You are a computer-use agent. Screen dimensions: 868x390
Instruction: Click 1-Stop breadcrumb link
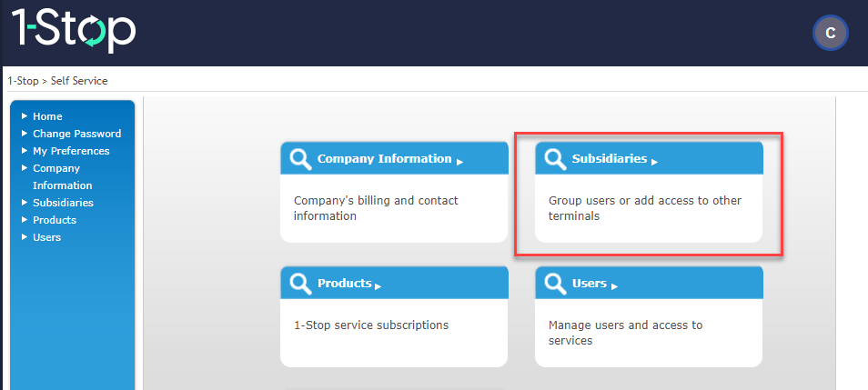(x=23, y=81)
